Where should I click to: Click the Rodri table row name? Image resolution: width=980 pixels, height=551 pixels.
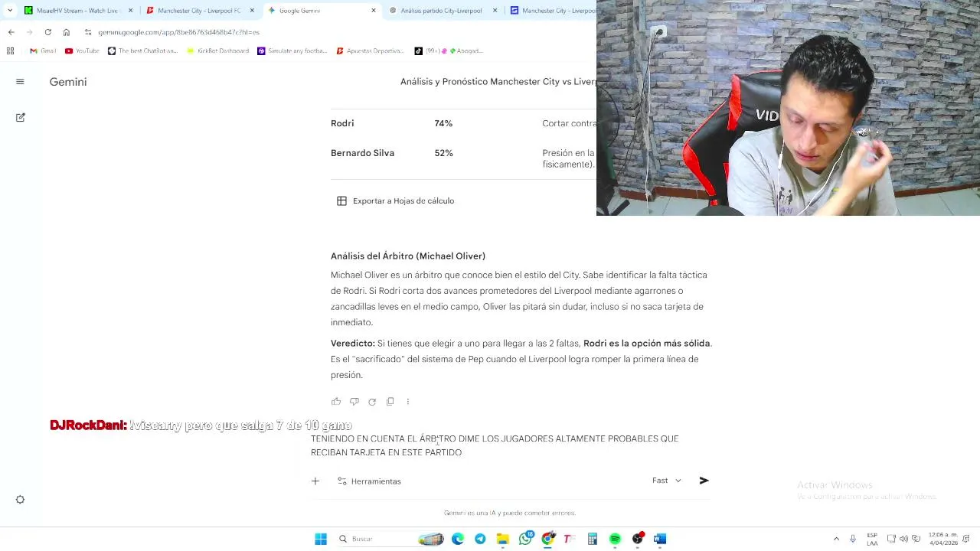342,123
